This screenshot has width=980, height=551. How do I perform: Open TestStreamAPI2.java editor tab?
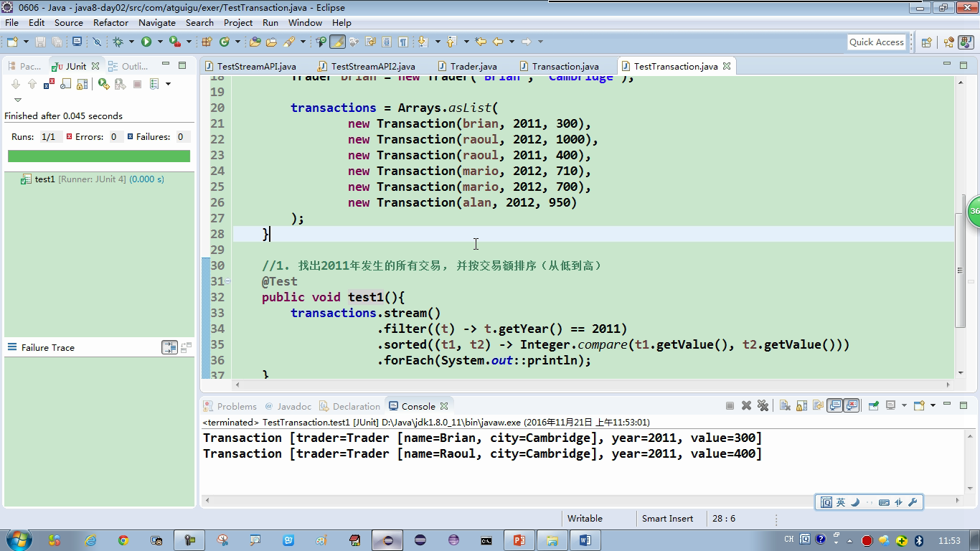[367, 66]
